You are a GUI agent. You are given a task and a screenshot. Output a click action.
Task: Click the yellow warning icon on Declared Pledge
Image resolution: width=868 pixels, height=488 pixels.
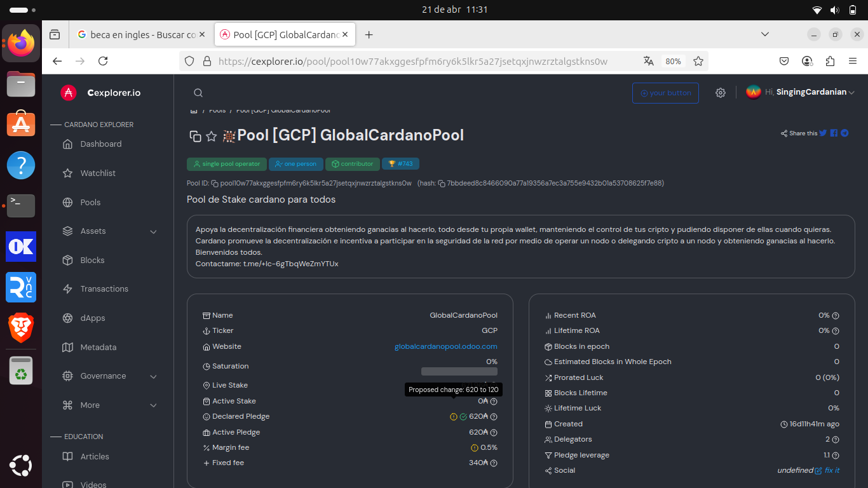pyautogui.click(x=454, y=417)
